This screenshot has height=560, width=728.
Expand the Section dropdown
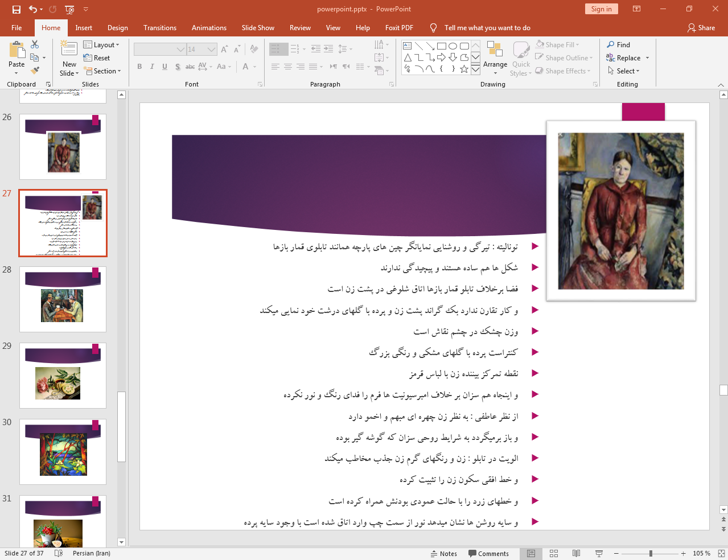pos(102,71)
